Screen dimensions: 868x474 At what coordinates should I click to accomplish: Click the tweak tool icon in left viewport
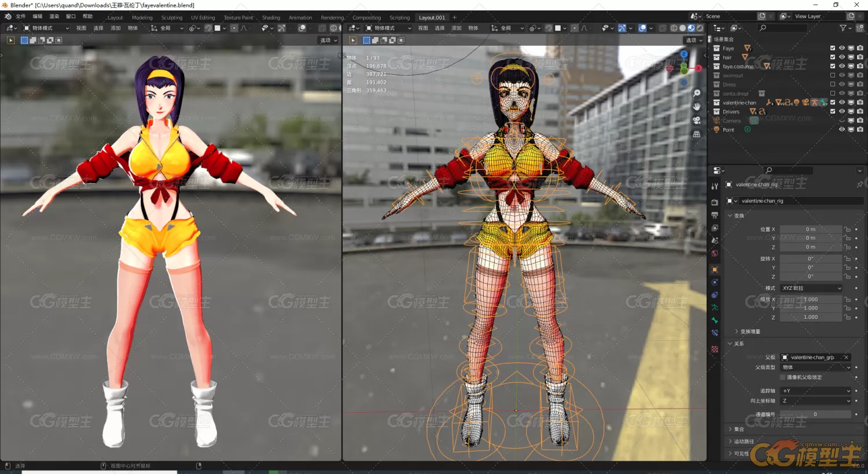pos(10,40)
